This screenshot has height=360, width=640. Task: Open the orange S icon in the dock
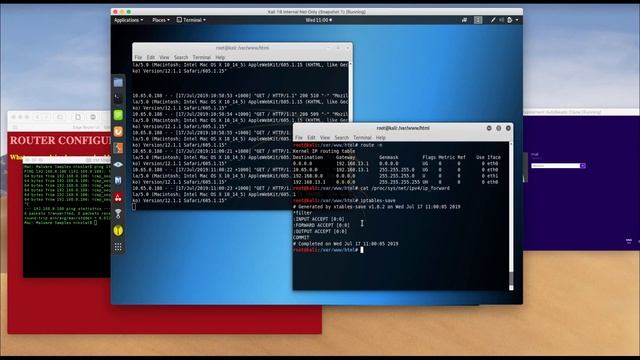(x=118, y=148)
